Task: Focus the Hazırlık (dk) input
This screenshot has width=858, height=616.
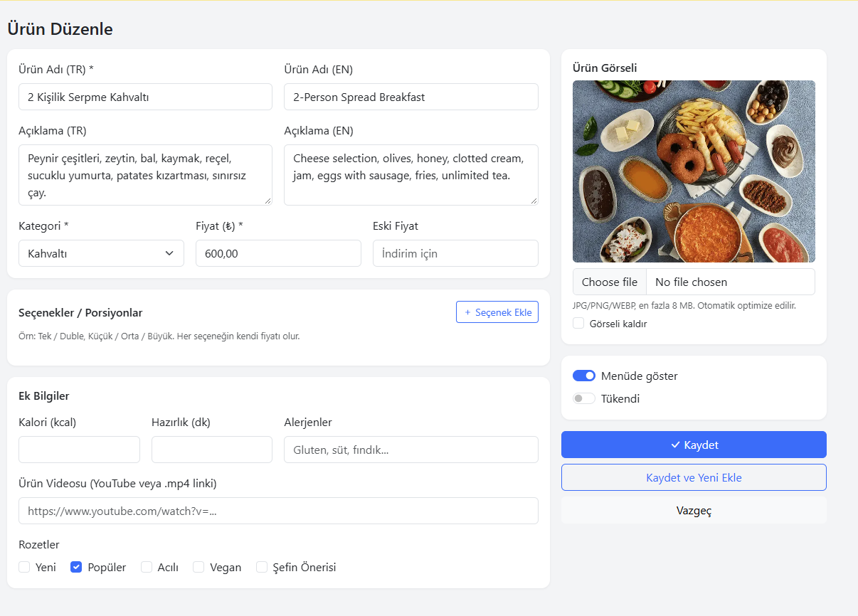Action: [212, 450]
